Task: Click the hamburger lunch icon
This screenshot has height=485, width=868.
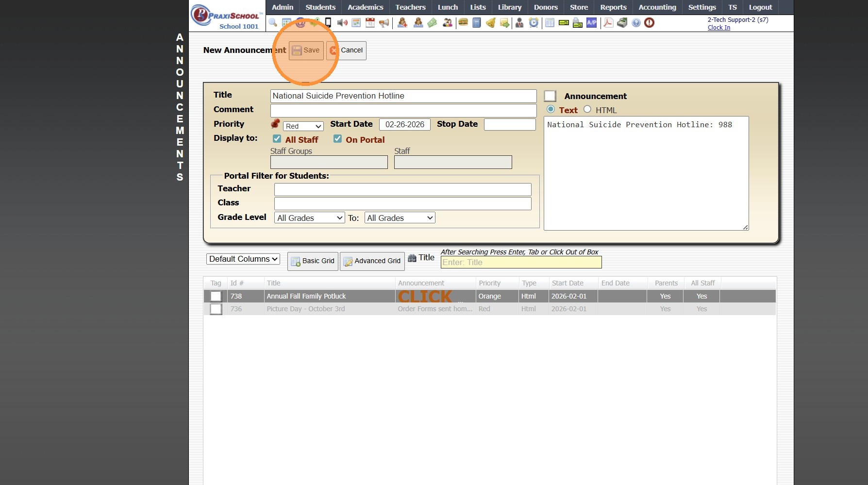Action: pyautogui.click(x=463, y=22)
